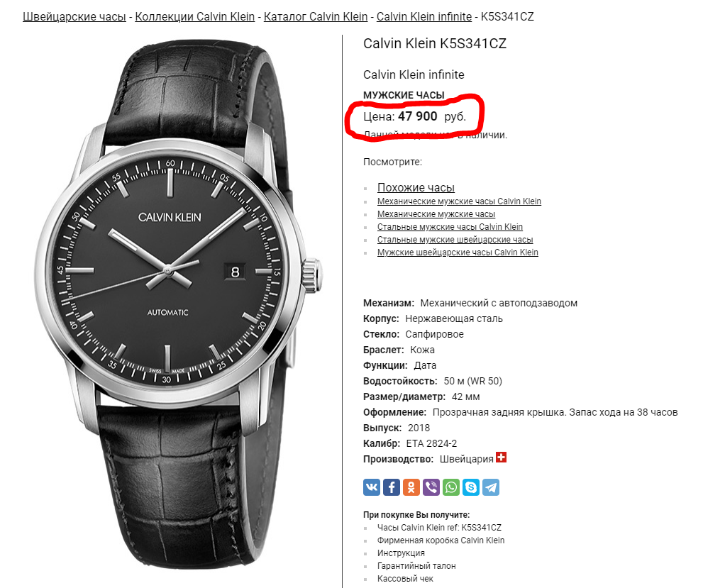Open Calvin Klein infinite breadcrumb link
Viewport: 703px width, 588px height.
424,16
